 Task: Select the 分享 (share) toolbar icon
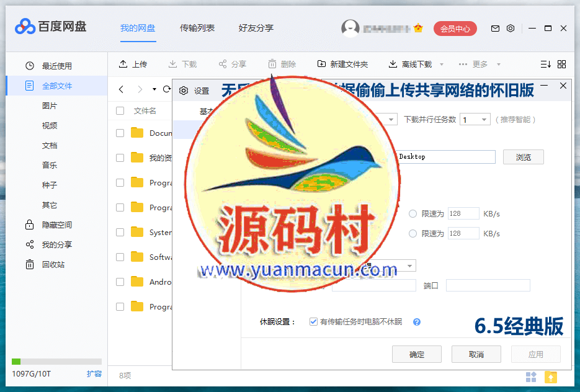click(x=221, y=64)
